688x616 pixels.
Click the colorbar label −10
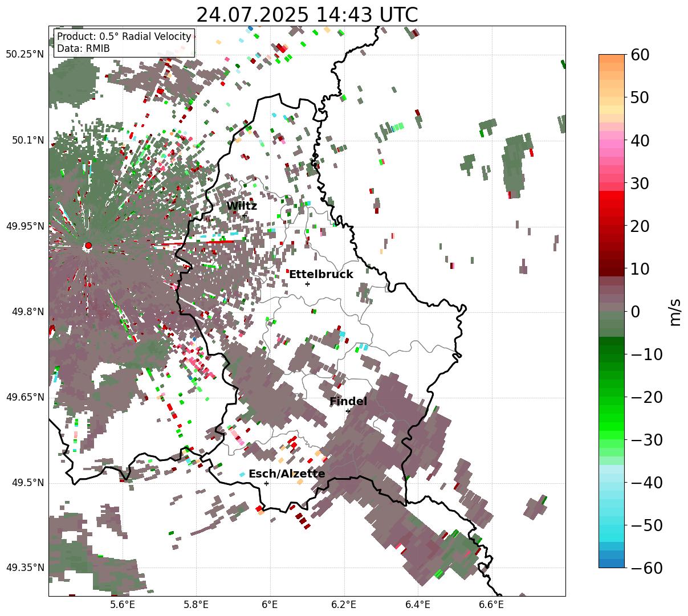pos(646,354)
